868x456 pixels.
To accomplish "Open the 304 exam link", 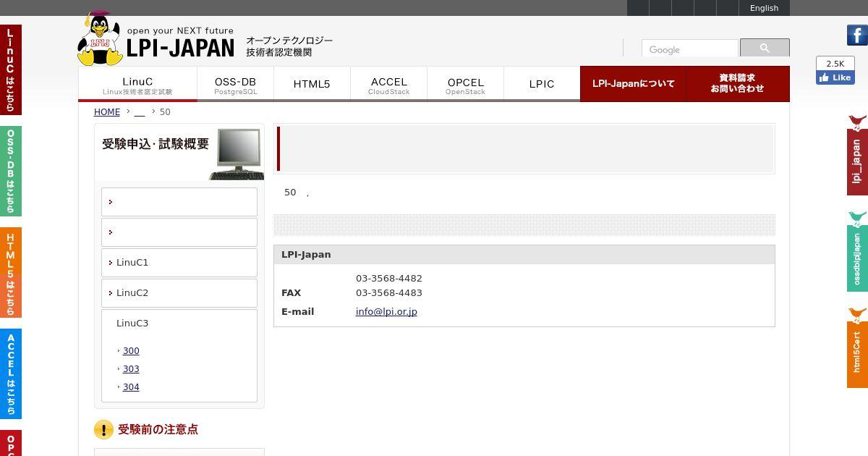I will coord(131,387).
